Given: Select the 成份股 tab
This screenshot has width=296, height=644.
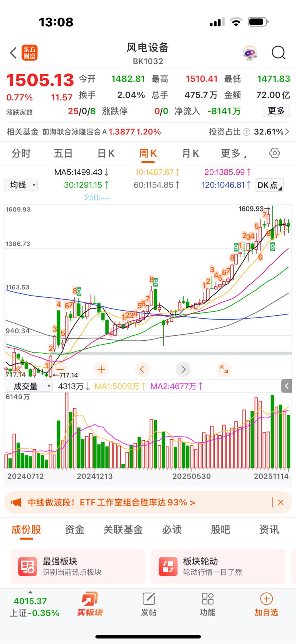Looking at the screenshot, I should 26,530.
